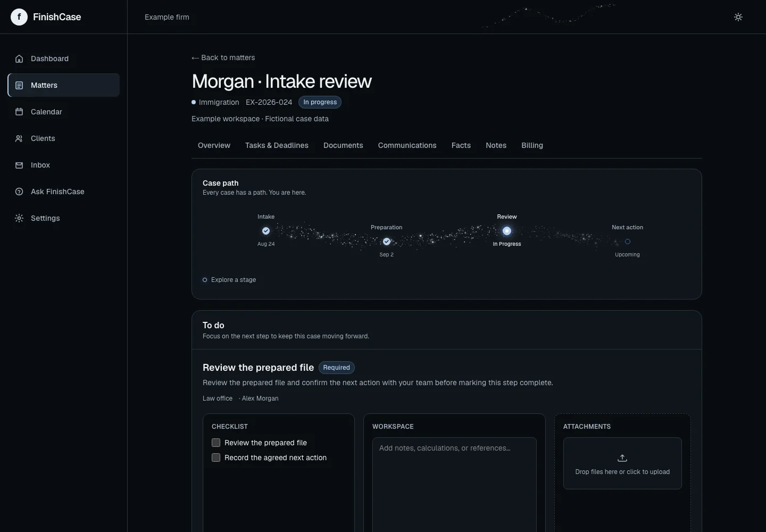The image size is (766, 532).
Task: Go back to matters list
Action: coord(223,57)
